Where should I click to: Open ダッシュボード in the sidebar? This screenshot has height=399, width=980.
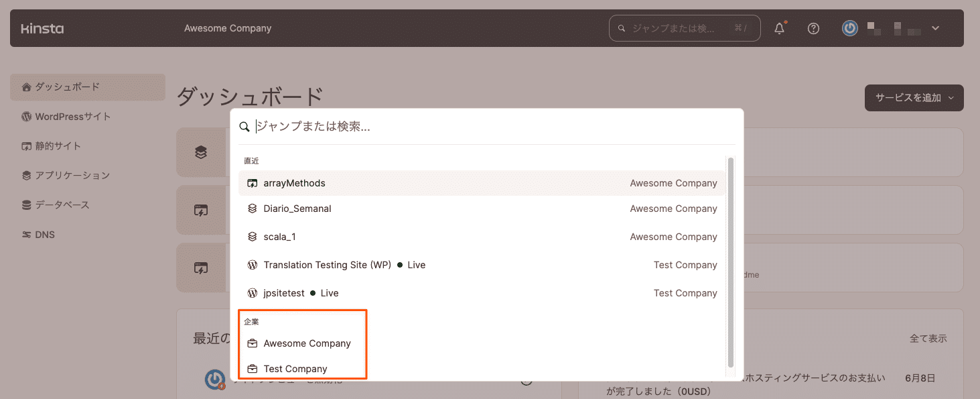point(88,87)
